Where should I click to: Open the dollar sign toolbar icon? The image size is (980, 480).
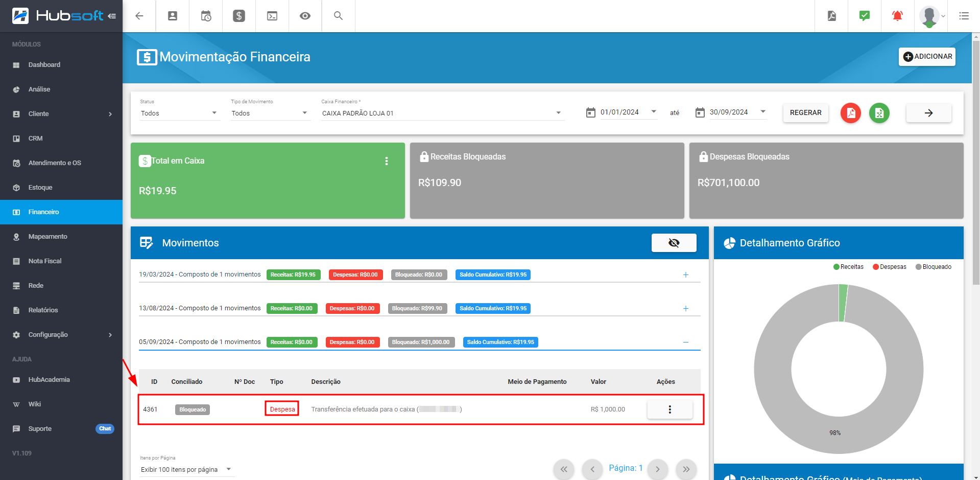(x=239, y=16)
